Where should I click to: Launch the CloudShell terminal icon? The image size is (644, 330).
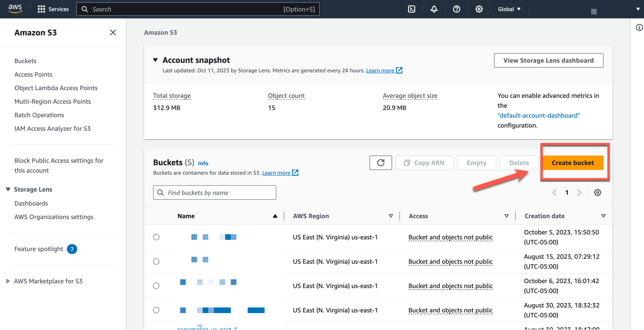click(412, 9)
